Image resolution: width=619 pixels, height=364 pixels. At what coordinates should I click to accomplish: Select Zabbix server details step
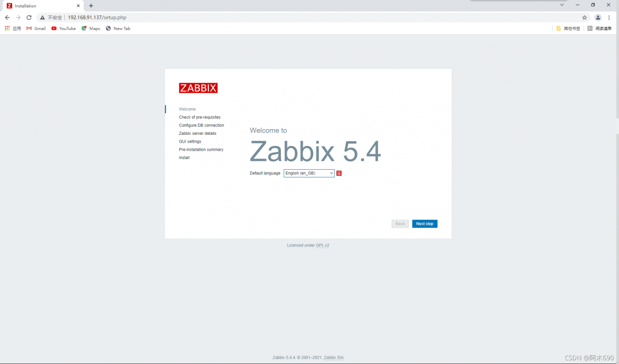click(198, 133)
